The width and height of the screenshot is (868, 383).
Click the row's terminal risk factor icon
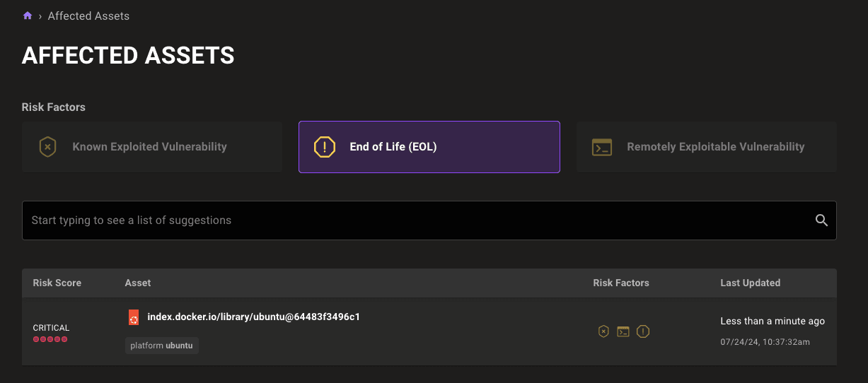[x=623, y=331]
